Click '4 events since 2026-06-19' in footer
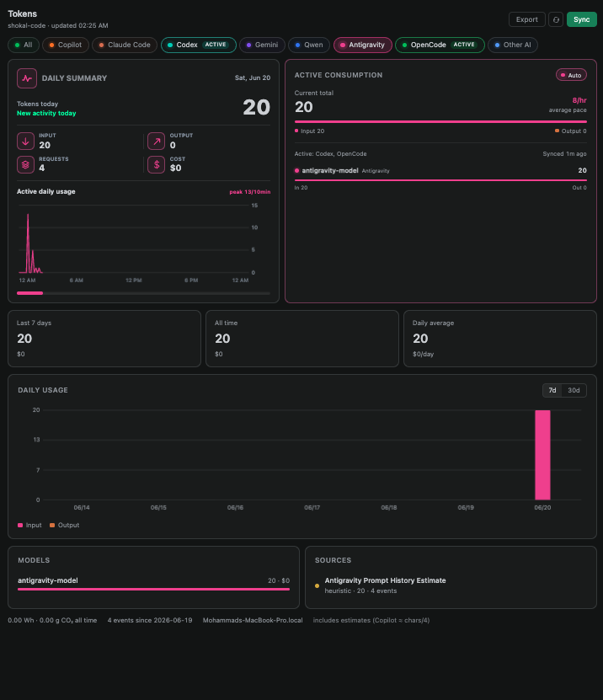603x700 pixels. 150,620
